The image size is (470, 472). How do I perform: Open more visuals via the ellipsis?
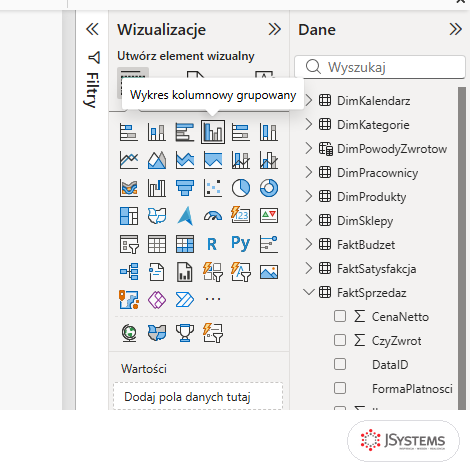[x=213, y=299]
